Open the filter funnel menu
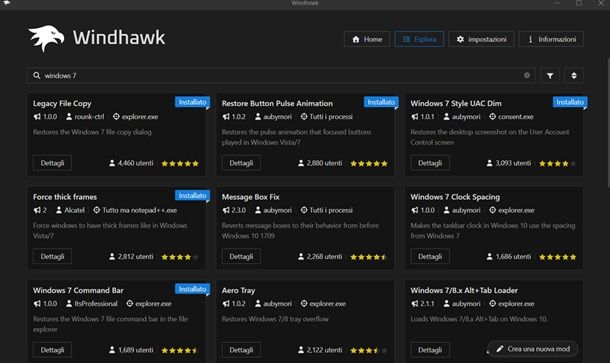Image resolution: width=610 pixels, height=363 pixels. point(550,75)
